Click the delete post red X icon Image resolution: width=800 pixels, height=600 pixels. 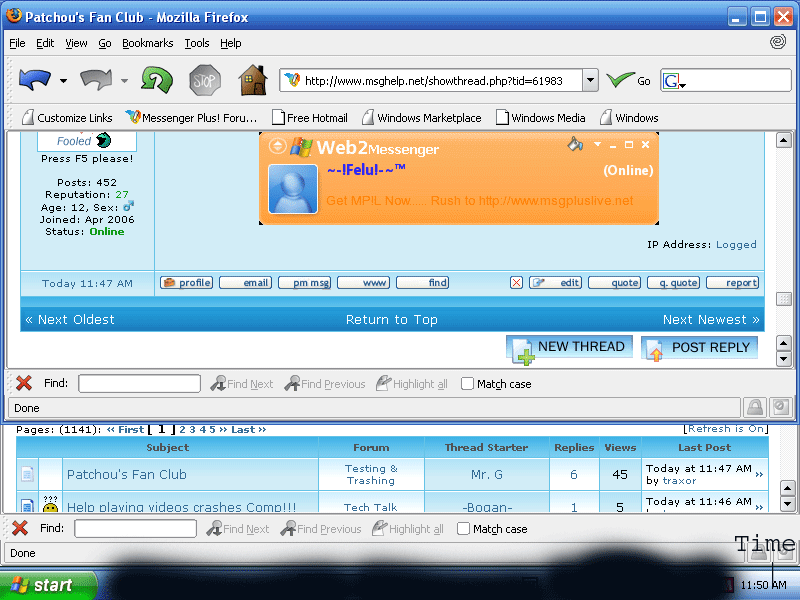coord(516,283)
